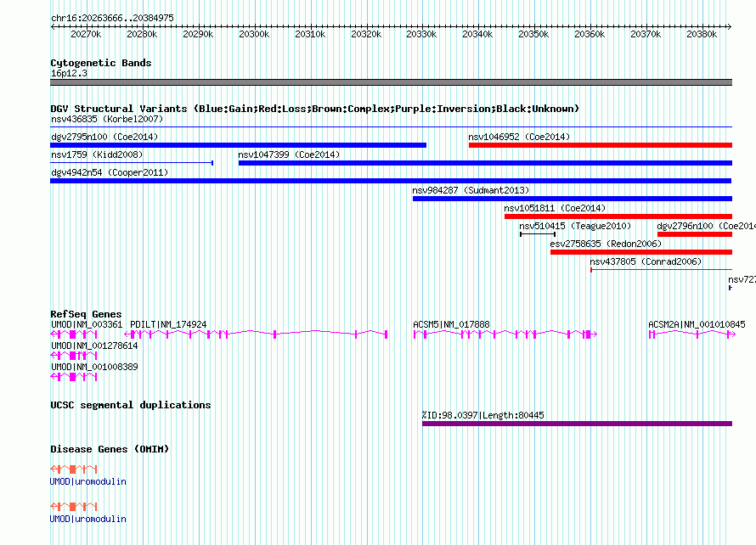
Task: Click the 16p12.3 band name
Action: [x=69, y=73]
